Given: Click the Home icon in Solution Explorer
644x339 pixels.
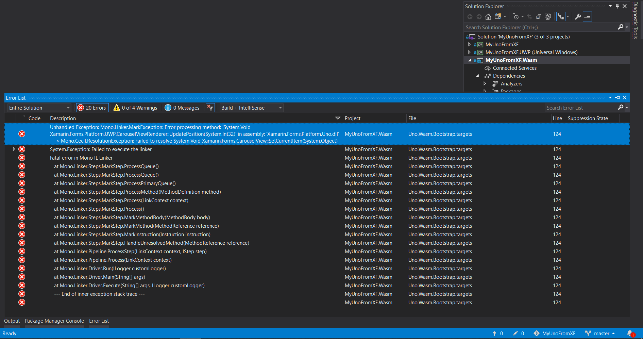Looking at the screenshot, I should pyautogui.click(x=488, y=17).
